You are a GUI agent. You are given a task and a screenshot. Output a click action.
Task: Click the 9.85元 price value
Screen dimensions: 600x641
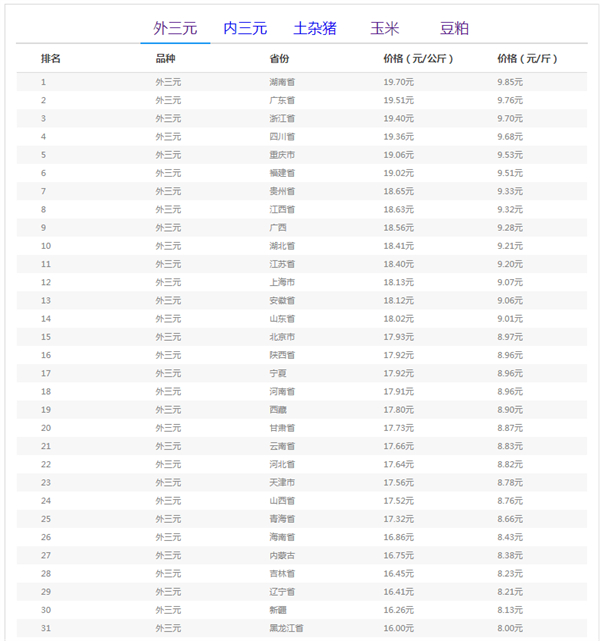point(510,82)
